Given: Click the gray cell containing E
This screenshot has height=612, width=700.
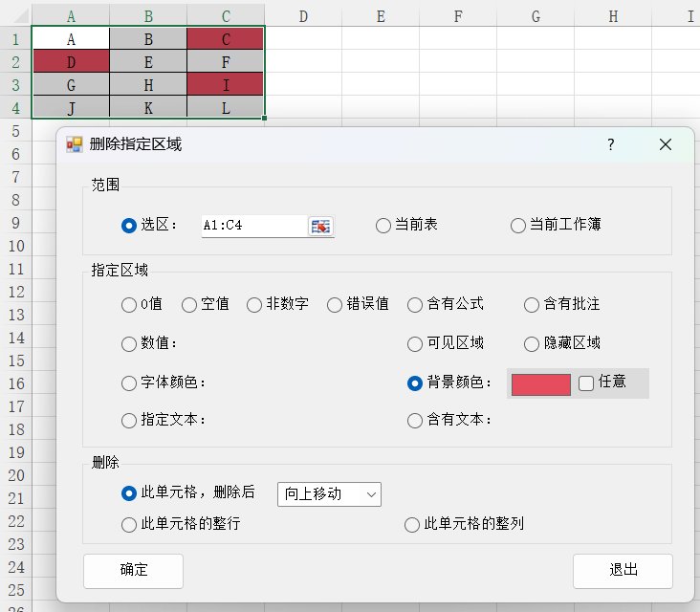Looking at the screenshot, I should 148,61.
